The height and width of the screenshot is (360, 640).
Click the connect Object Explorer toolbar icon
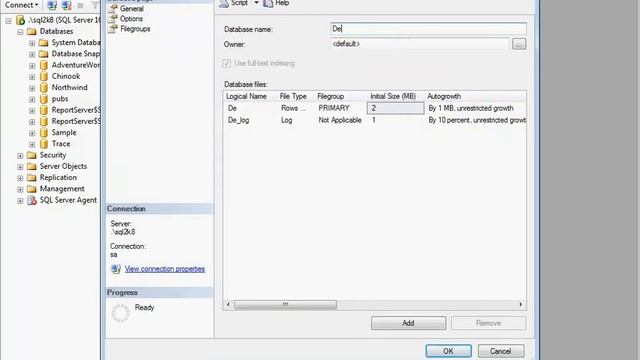tap(52, 5)
